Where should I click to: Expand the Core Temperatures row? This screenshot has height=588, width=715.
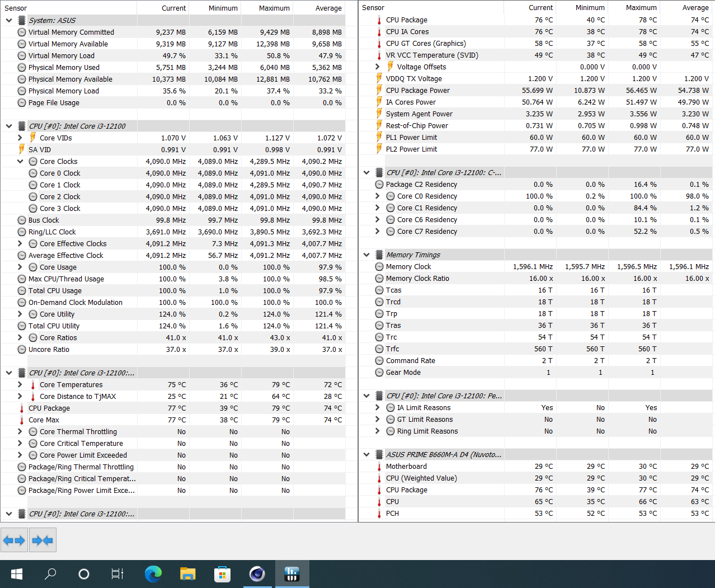[20, 384]
